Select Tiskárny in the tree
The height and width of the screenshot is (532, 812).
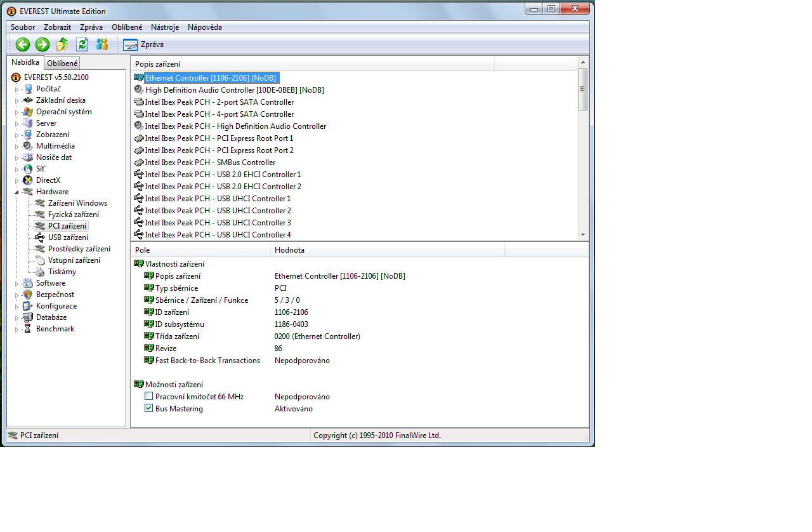click(62, 272)
